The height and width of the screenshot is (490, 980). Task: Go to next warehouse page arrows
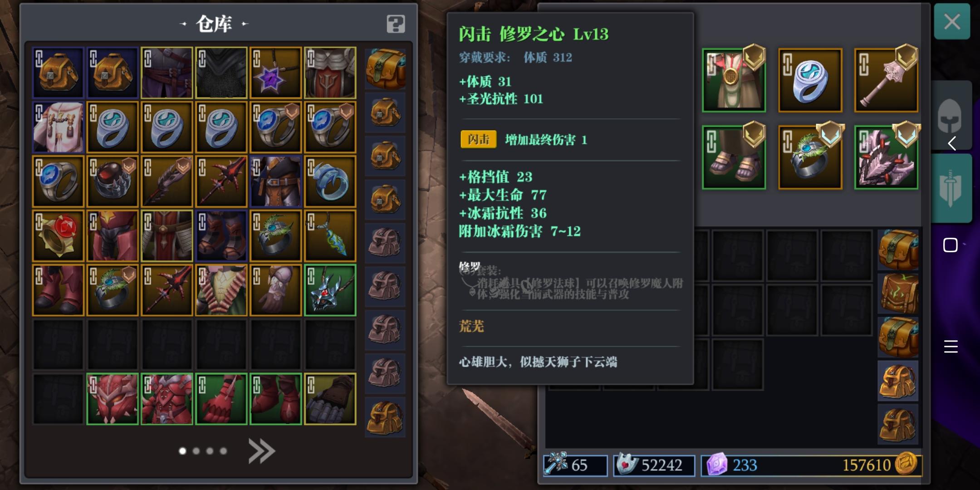262,451
